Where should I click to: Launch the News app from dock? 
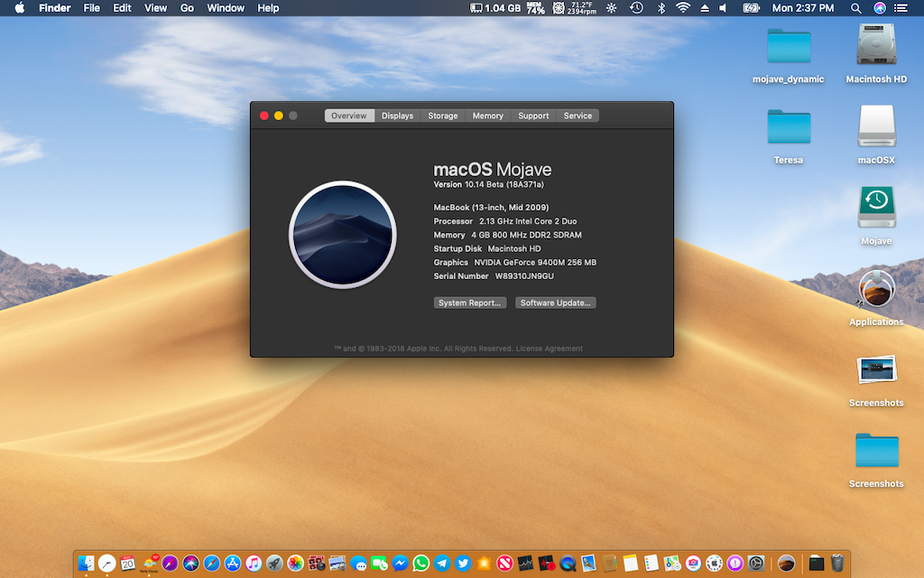504,564
